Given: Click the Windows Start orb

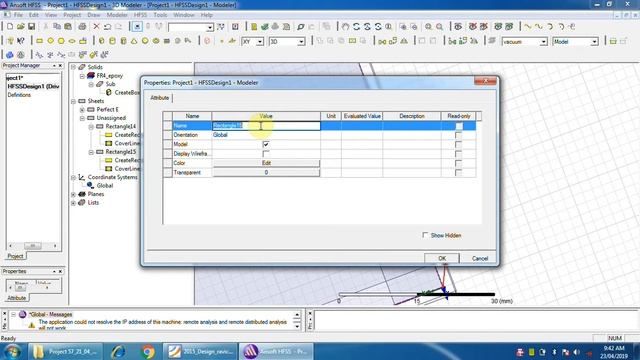Looking at the screenshot, I should (11, 351).
